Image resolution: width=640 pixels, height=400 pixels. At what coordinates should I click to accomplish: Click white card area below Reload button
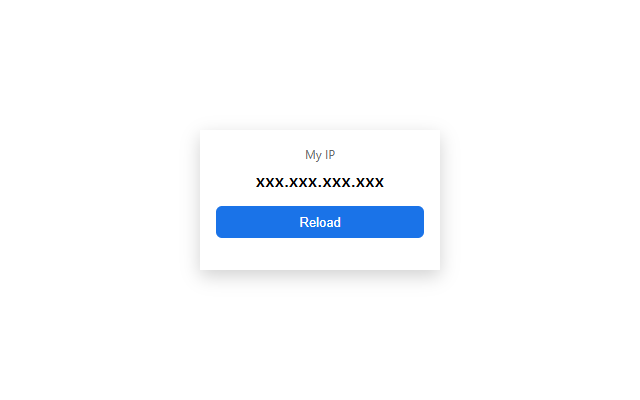click(320, 254)
